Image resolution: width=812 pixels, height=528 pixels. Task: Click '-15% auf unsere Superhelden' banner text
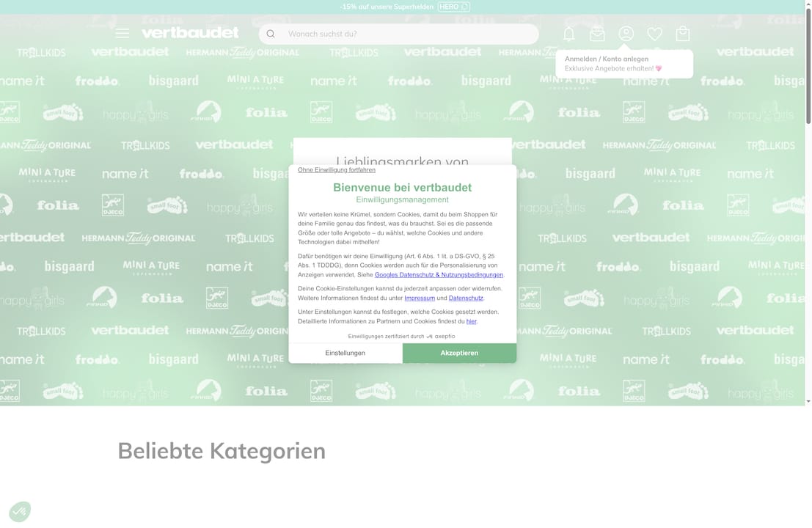pyautogui.click(x=387, y=7)
